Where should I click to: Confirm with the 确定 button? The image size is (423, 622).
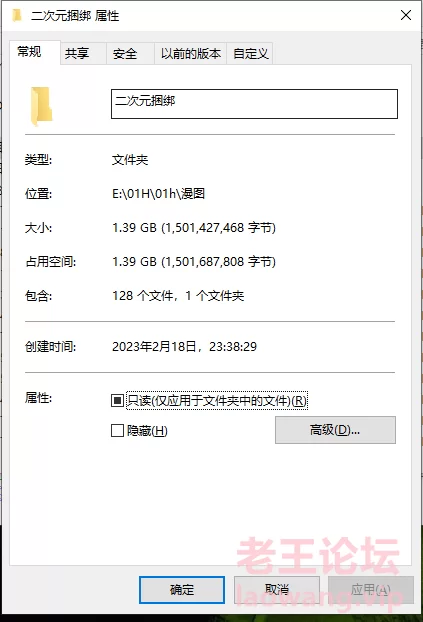coord(182,590)
